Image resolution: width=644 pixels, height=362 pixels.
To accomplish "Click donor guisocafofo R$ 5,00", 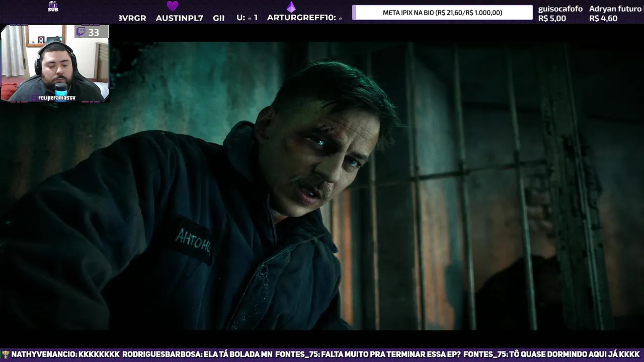I will [560, 14].
